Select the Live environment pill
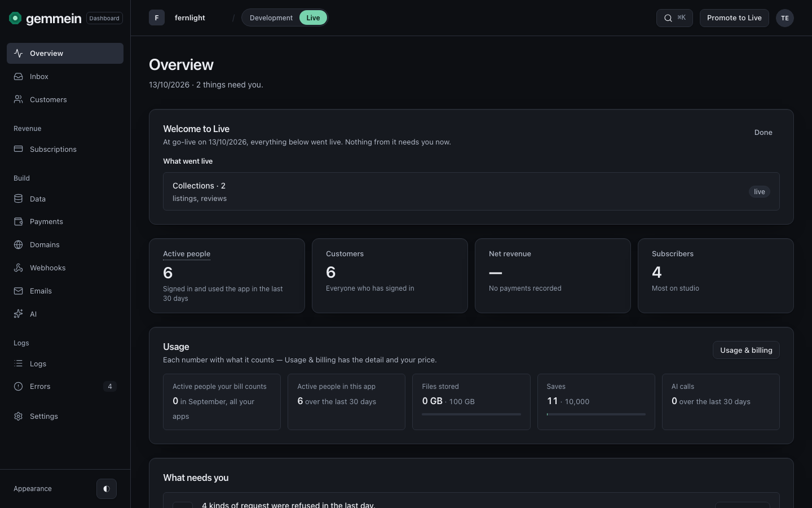Screen dimensions: 812x508 tap(313, 18)
